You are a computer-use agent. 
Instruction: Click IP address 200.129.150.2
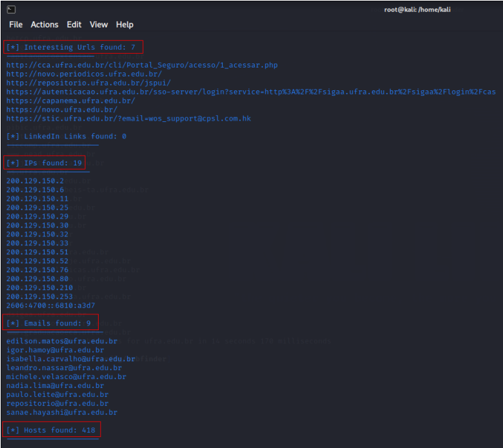(35, 181)
